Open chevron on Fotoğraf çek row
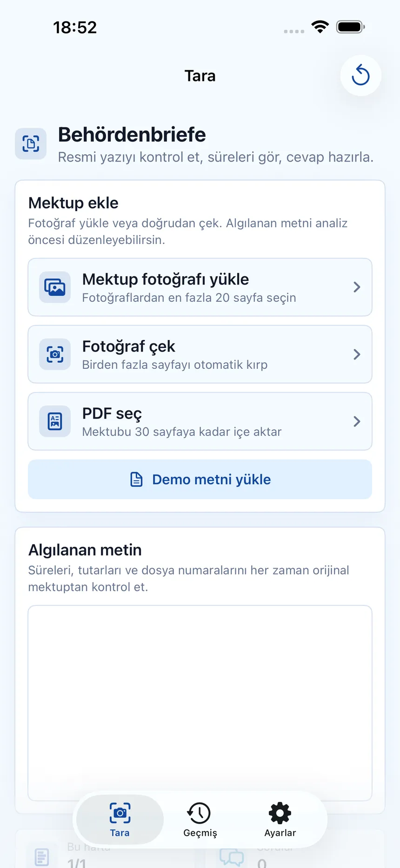Viewport: 400px width, 868px height. 357,354
